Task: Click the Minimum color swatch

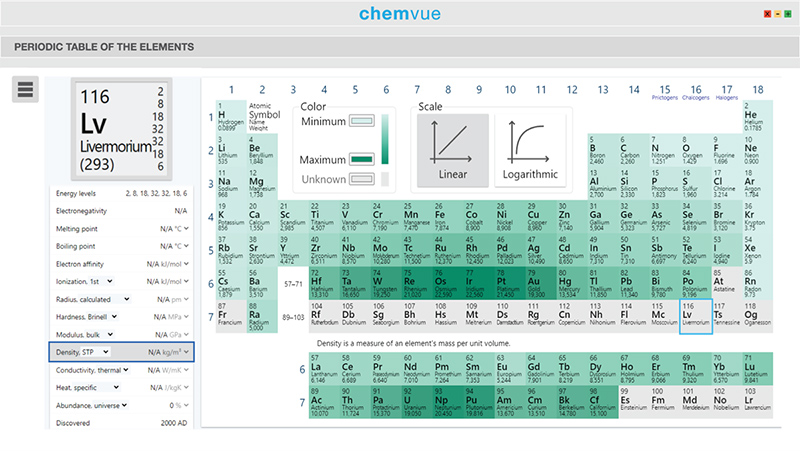Action: point(362,121)
